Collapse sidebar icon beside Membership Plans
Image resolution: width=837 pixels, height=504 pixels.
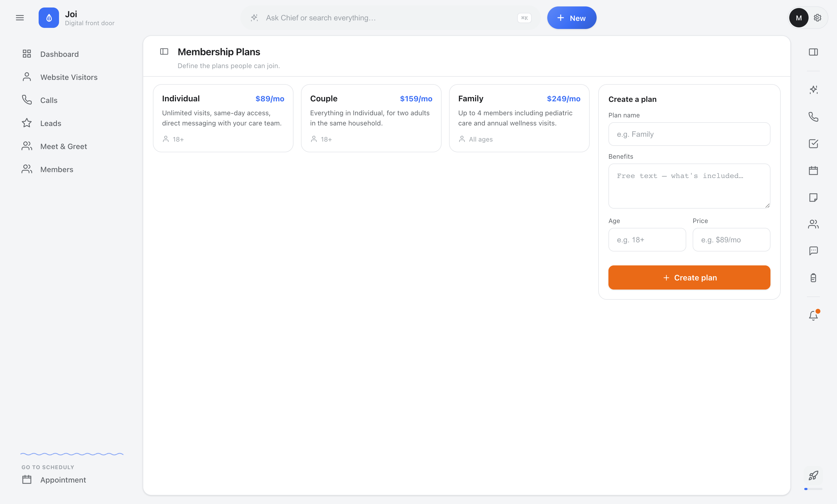(164, 51)
